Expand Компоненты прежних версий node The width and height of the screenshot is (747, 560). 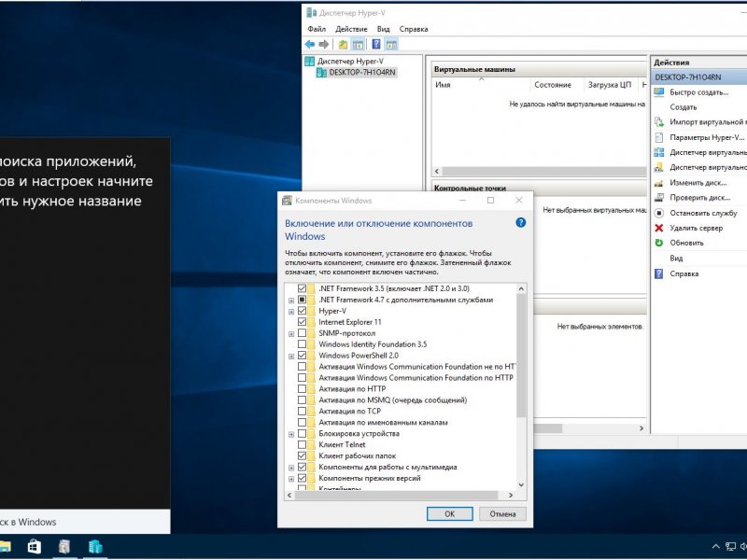[291, 479]
